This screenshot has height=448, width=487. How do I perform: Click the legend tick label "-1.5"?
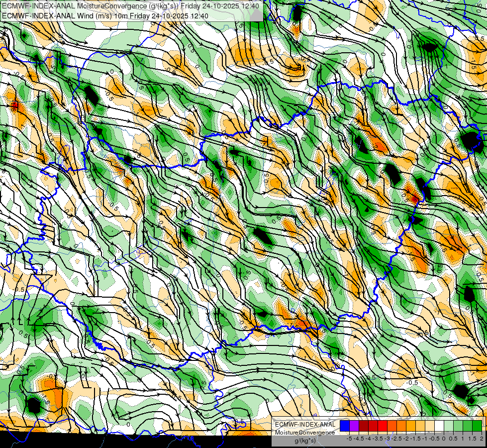[x=415, y=439]
